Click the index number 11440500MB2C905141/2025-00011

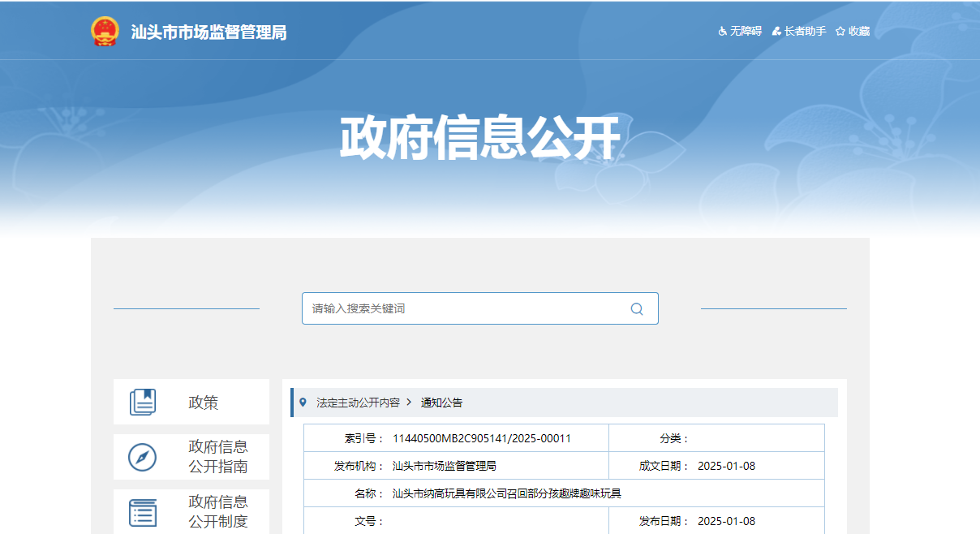[481, 438]
